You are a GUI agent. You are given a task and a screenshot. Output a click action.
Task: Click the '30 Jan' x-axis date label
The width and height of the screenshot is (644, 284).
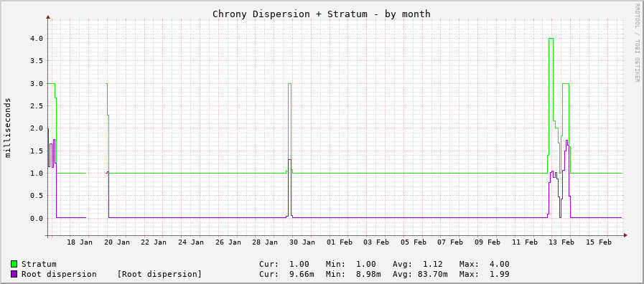click(302, 242)
